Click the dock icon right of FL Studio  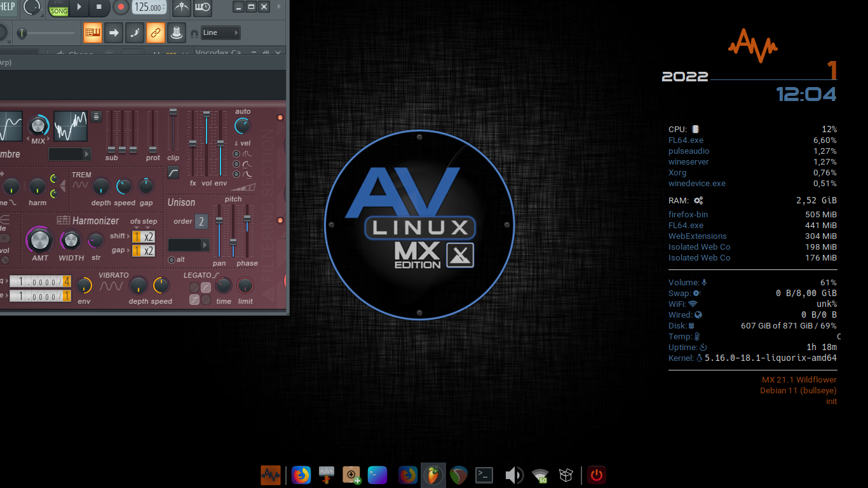click(459, 475)
